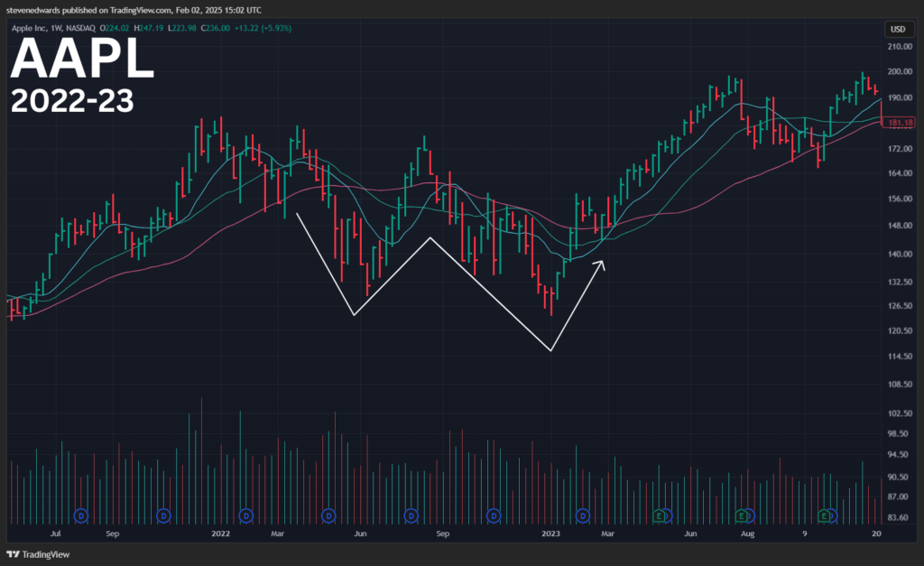Image resolution: width=924 pixels, height=566 pixels.
Task: Select the dividend marker for November 2022
Action: (x=494, y=515)
